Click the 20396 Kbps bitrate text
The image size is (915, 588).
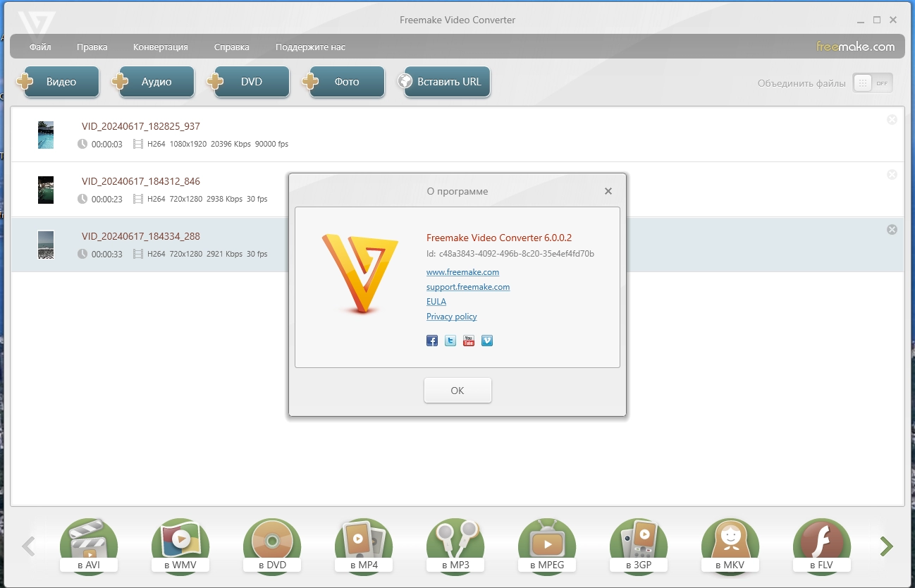(x=231, y=144)
